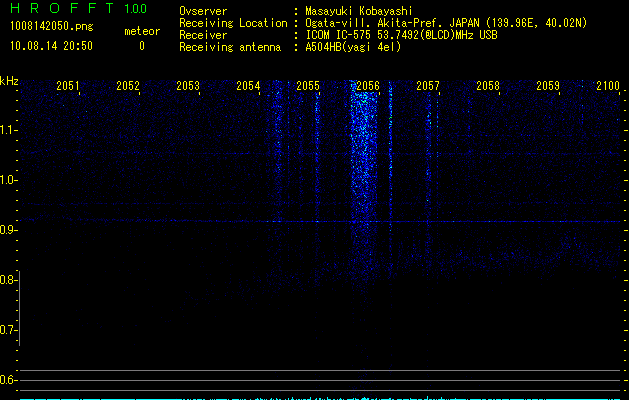The height and width of the screenshot is (400, 629).
Task: Click the 0.7 kHz axis label
Action: pyautogui.click(x=8, y=330)
